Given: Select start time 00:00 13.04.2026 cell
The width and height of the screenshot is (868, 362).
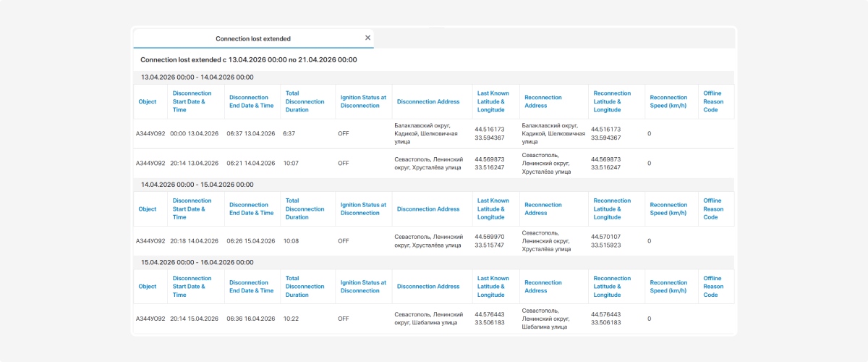Looking at the screenshot, I should [x=195, y=134].
